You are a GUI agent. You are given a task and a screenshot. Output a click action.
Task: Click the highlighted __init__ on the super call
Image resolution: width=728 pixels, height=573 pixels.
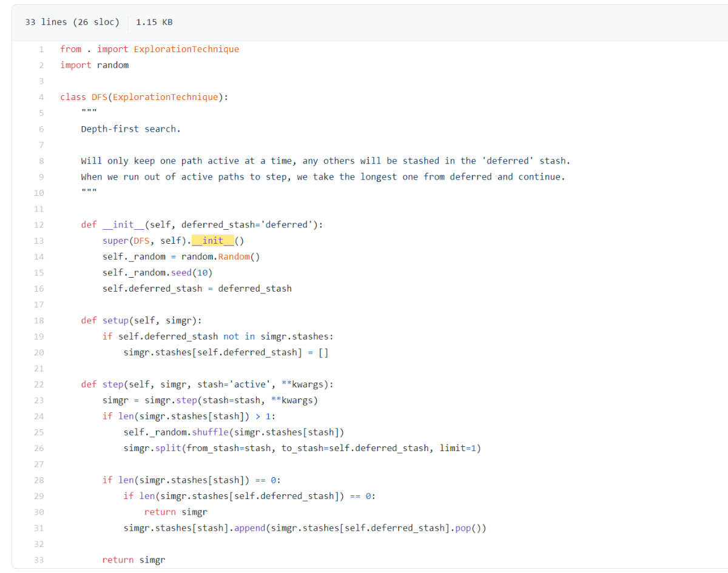212,241
